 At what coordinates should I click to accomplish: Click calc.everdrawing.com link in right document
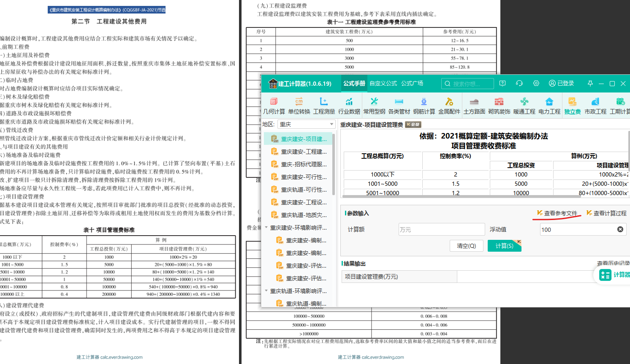point(383,357)
